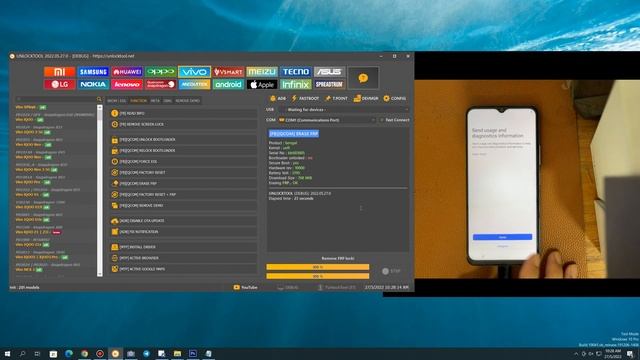The image size is (640, 360).
Task: Run [FB][QCOM] FORCE EDL function
Action: click(183, 162)
